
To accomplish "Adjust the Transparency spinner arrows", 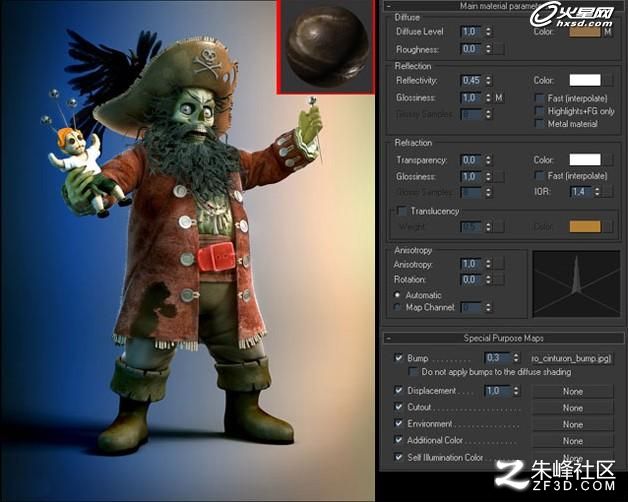I will (x=488, y=160).
